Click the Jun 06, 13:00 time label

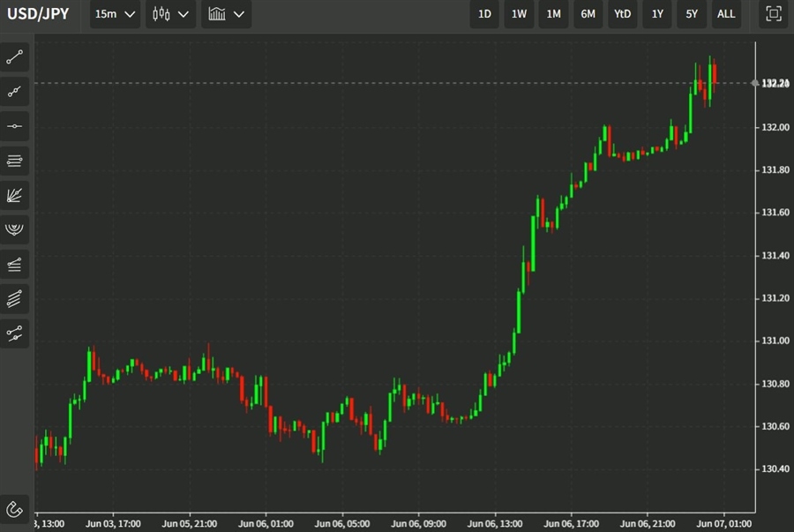coord(495,523)
